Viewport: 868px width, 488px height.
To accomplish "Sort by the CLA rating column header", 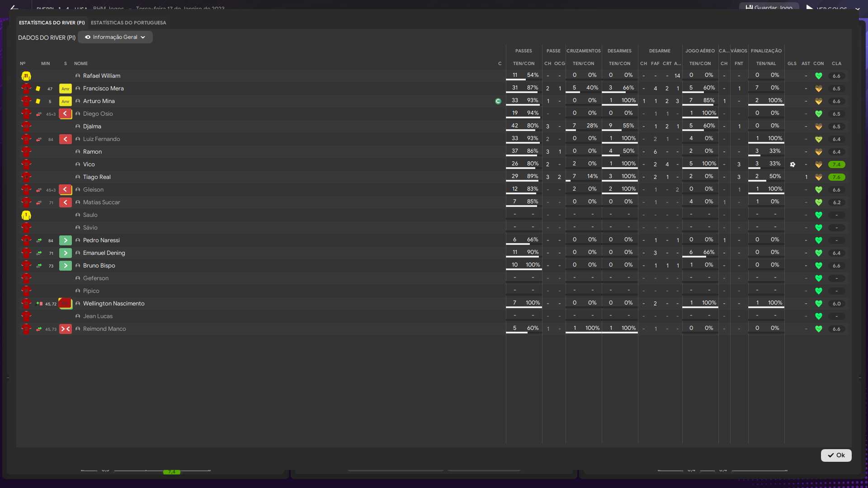I will coord(837,64).
